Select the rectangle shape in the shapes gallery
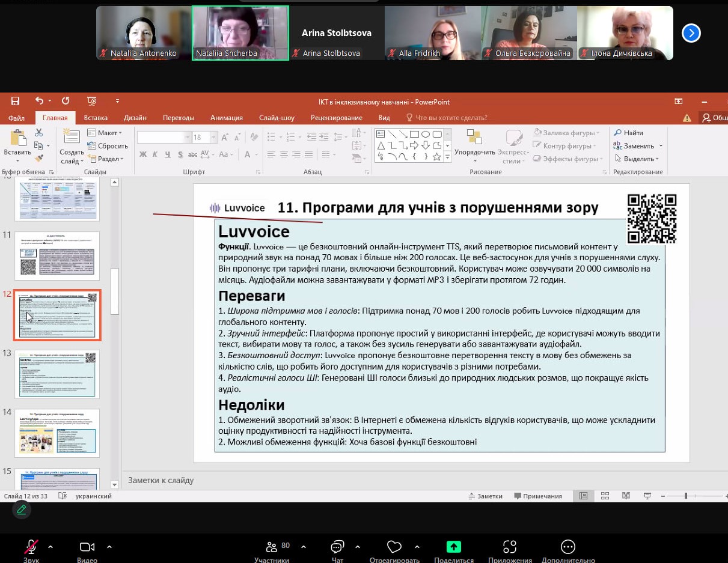The width and height of the screenshot is (728, 563). click(x=414, y=134)
